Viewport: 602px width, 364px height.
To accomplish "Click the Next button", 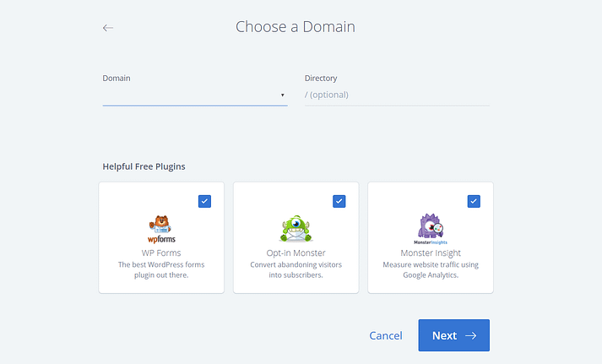I will coord(453,335).
